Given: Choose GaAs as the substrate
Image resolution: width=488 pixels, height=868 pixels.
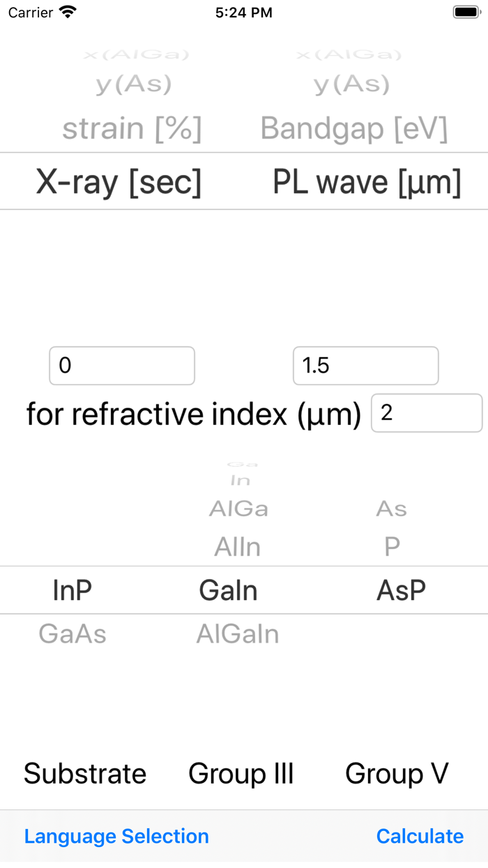Looking at the screenshot, I should (73, 634).
